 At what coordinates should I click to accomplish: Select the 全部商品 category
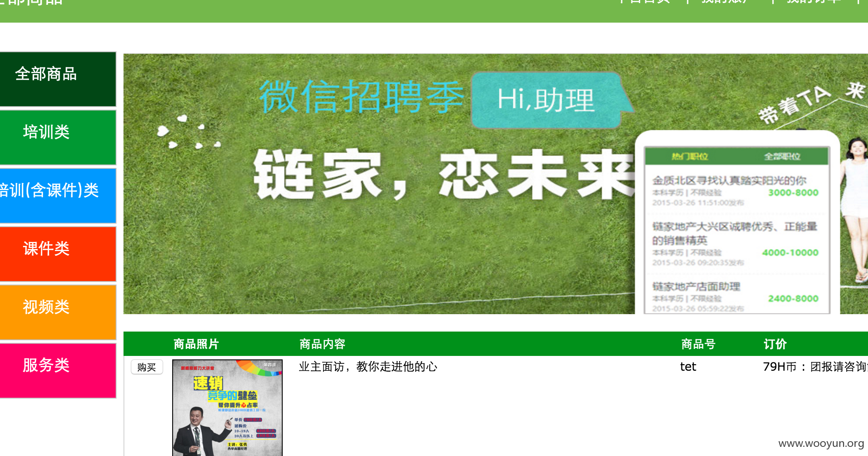58,79
